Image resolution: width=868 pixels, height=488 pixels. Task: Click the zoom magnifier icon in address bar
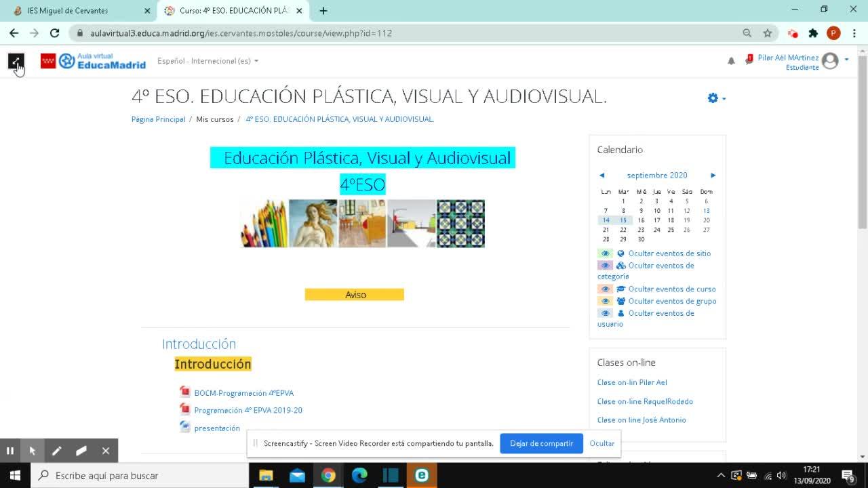[x=747, y=33]
